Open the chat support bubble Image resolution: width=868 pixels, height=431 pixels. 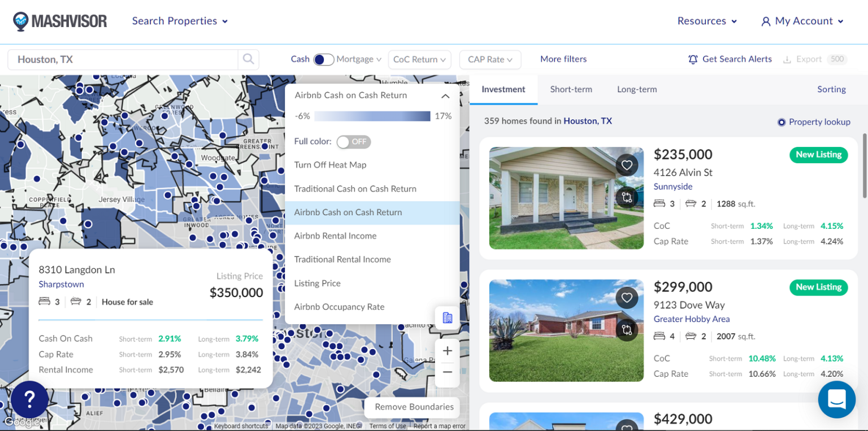(836, 399)
